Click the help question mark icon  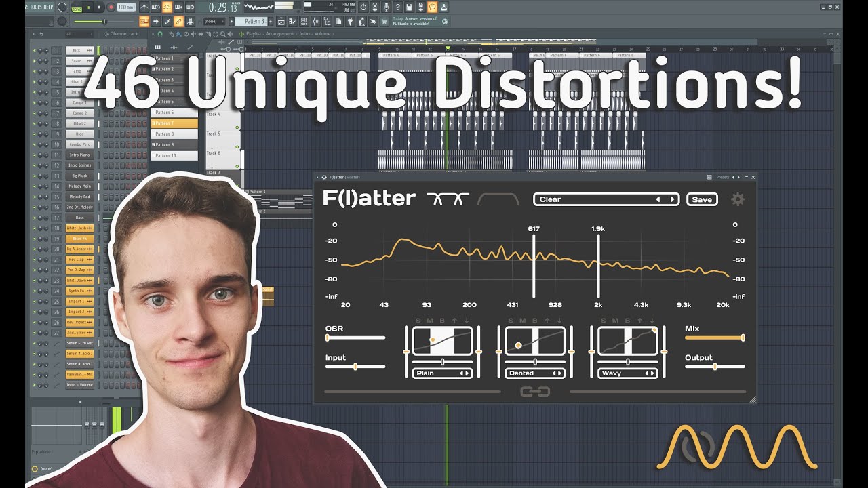click(397, 7)
